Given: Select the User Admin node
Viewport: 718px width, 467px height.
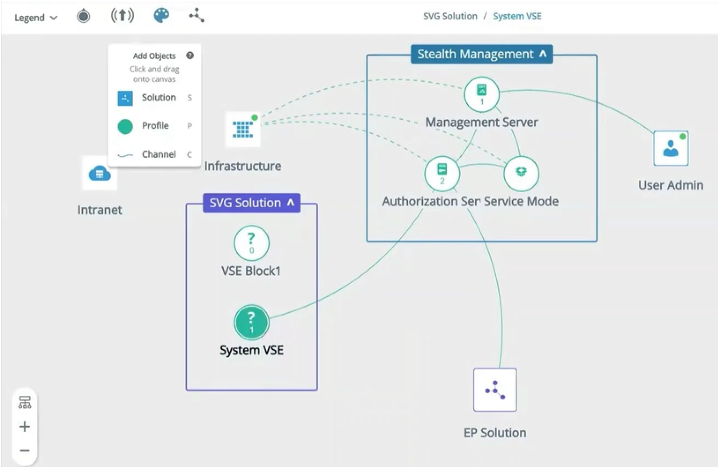Looking at the screenshot, I should coord(670,149).
